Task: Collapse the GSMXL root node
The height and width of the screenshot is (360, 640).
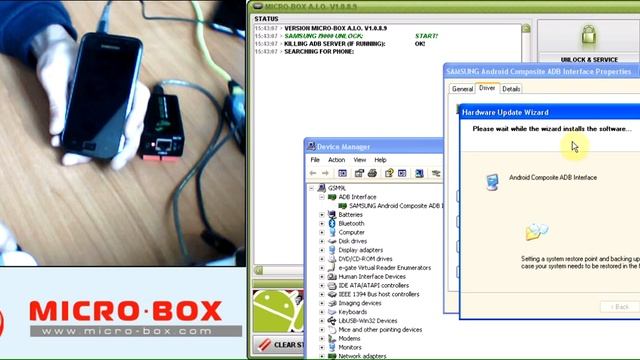Action: coord(312,188)
